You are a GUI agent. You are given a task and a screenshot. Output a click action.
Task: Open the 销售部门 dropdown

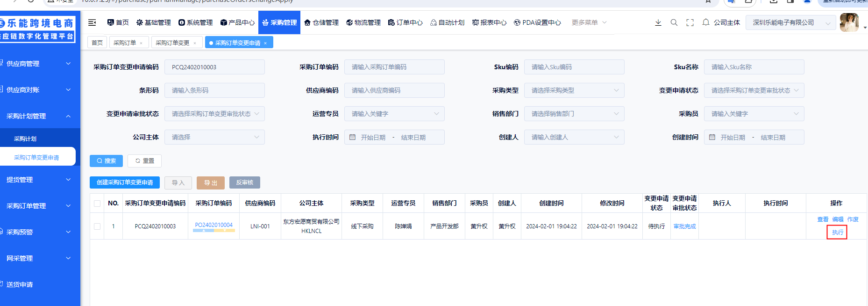pos(574,114)
